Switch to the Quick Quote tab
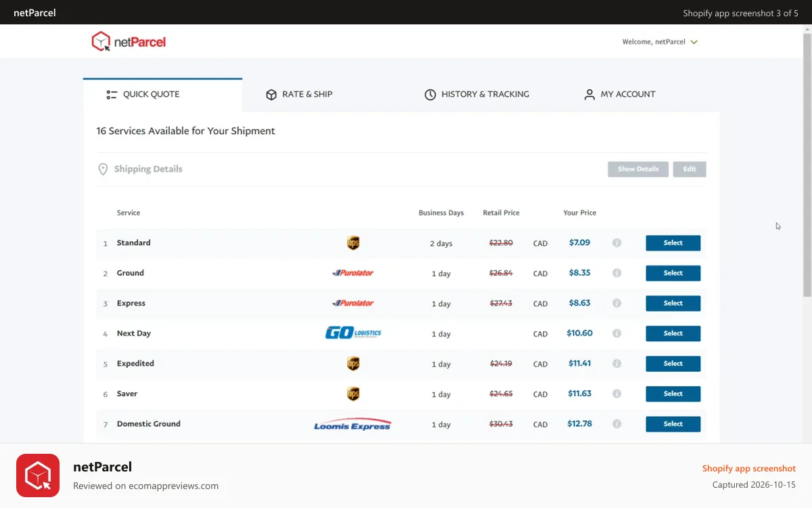This screenshot has width=812, height=508. 162,95
